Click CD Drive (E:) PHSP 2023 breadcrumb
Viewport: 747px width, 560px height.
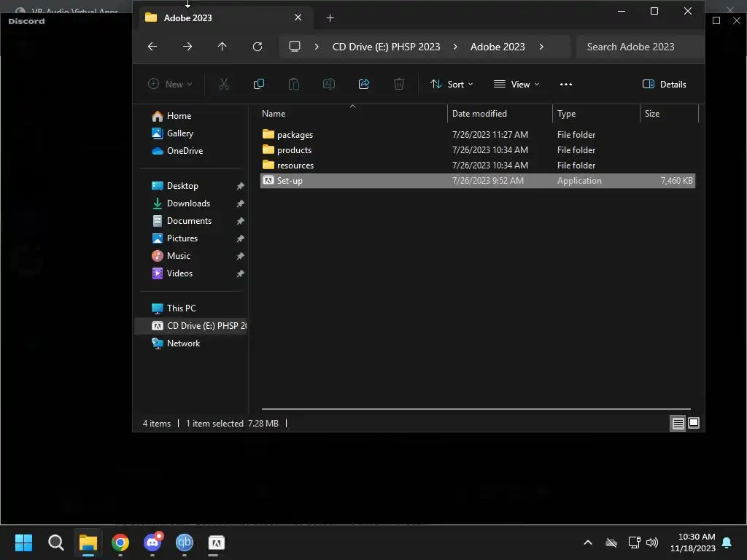tap(387, 47)
